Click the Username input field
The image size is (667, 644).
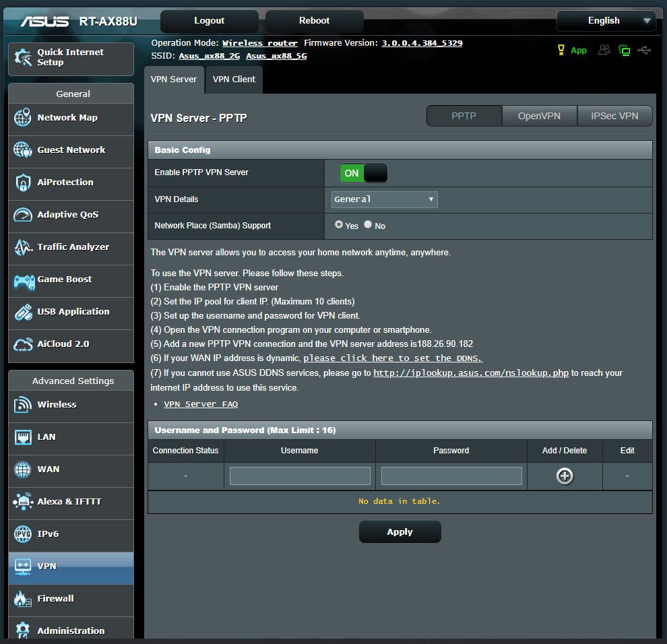[x=300, y=476]
